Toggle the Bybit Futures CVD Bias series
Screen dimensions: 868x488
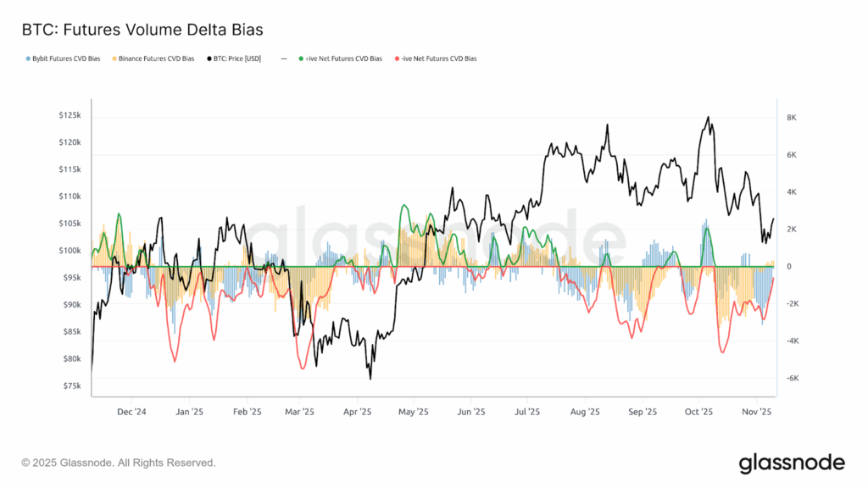coord(66,59)
